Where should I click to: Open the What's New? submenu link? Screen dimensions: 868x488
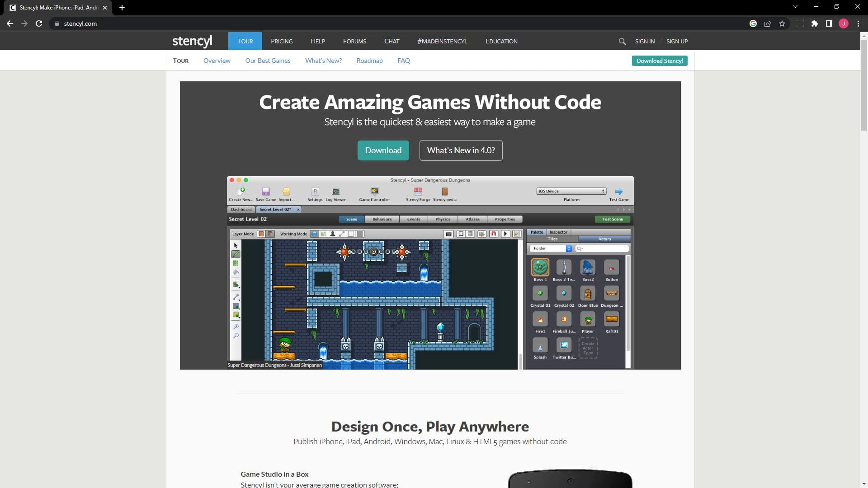[x=323, y=61]
